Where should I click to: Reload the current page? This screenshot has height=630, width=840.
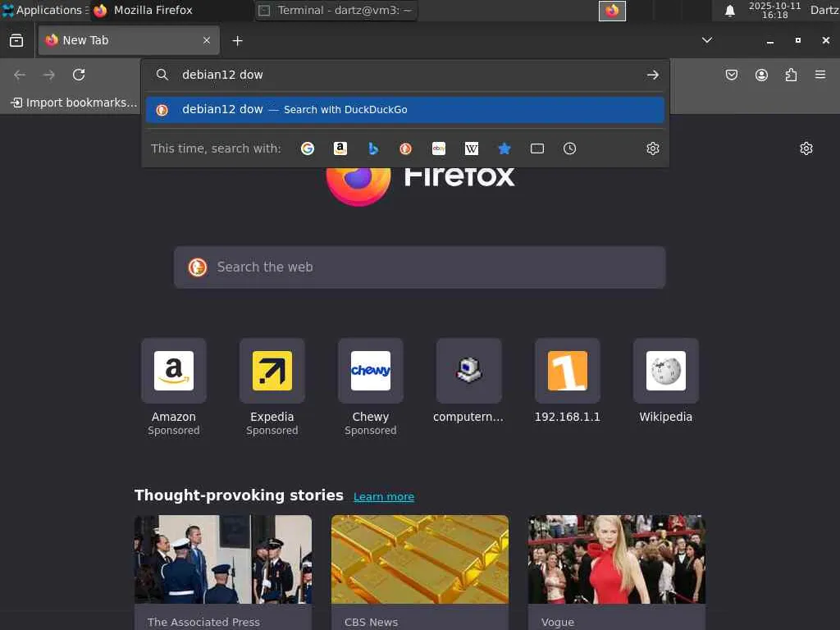pos(79,75)
